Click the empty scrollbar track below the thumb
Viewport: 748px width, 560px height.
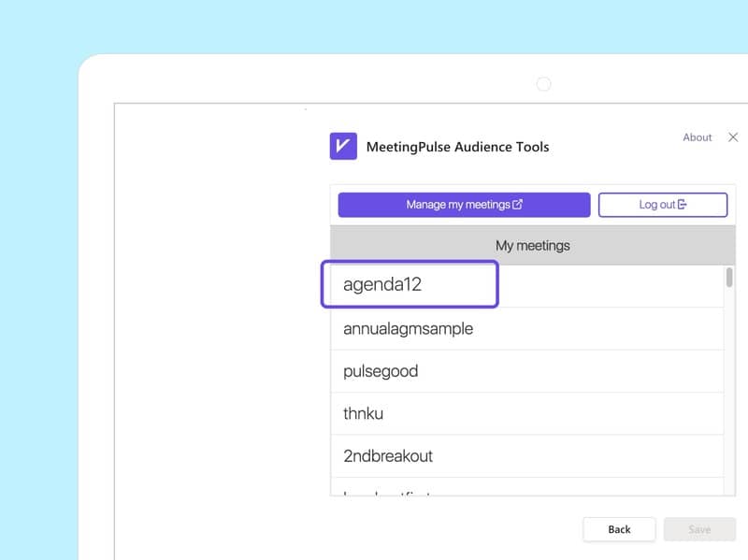(x=729, y=393)
